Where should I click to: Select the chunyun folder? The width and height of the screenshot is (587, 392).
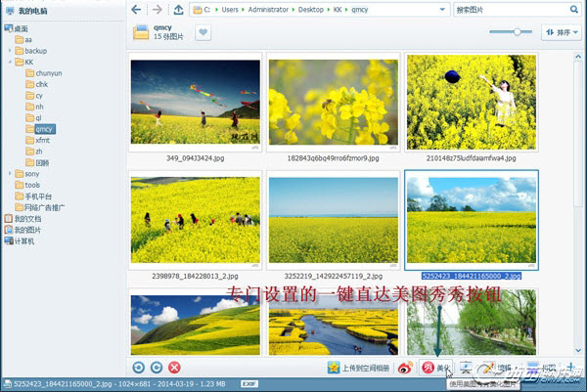[44, 73]
